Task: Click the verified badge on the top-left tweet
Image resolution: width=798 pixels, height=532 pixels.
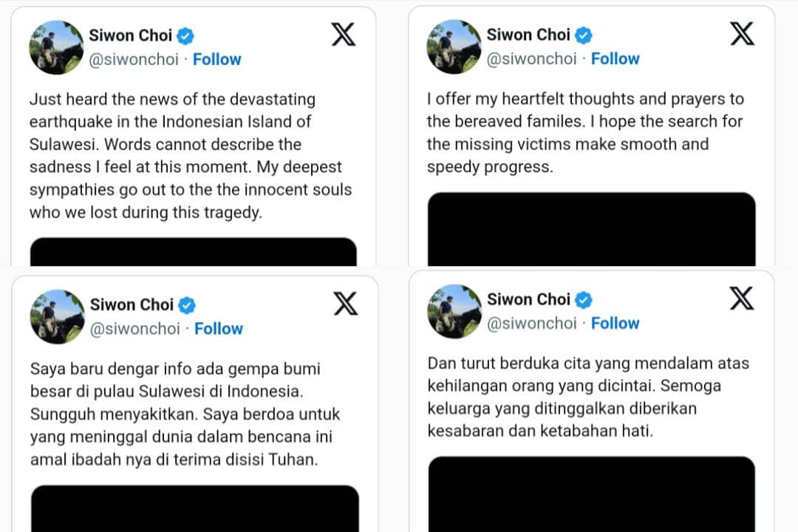Action: tap(185, 35)
